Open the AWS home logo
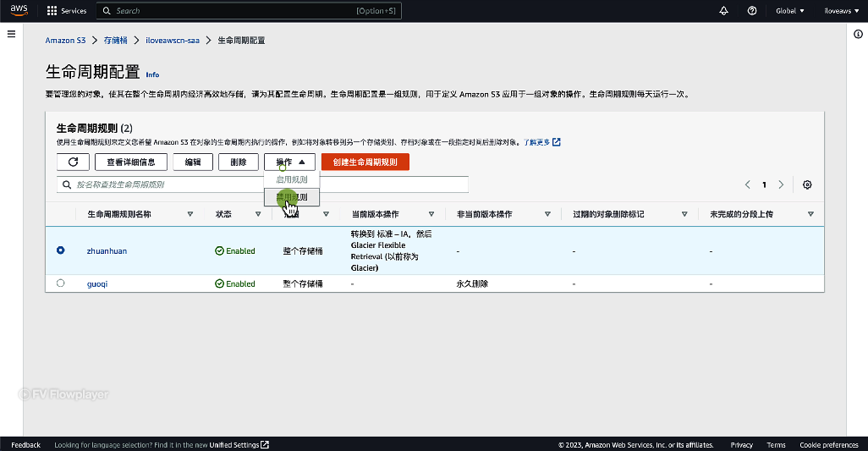 pos(19,10)
